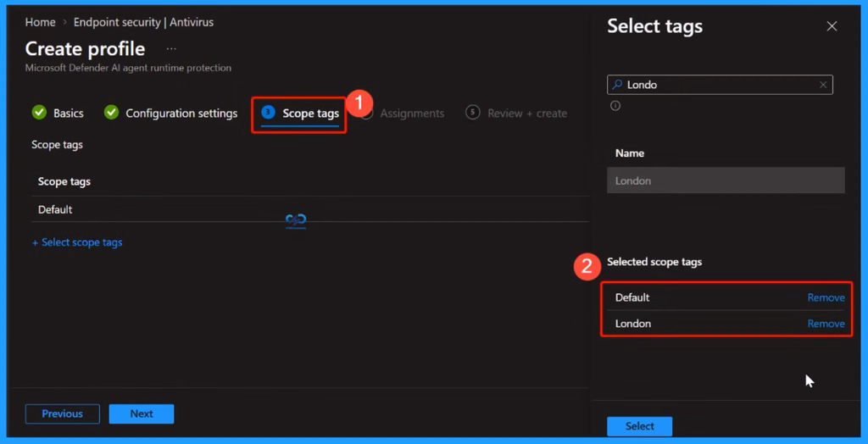Click the Home breadcrumb link
868x444 pixels.
point(41,23)
